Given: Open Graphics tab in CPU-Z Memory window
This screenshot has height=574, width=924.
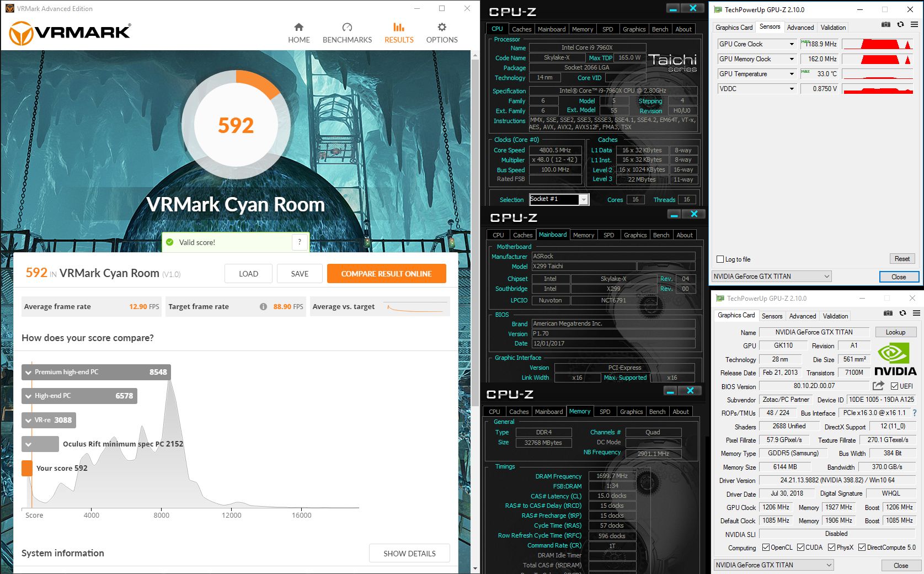Looking at the screenshot, I should pyautogui.click(x=631, y=412).
